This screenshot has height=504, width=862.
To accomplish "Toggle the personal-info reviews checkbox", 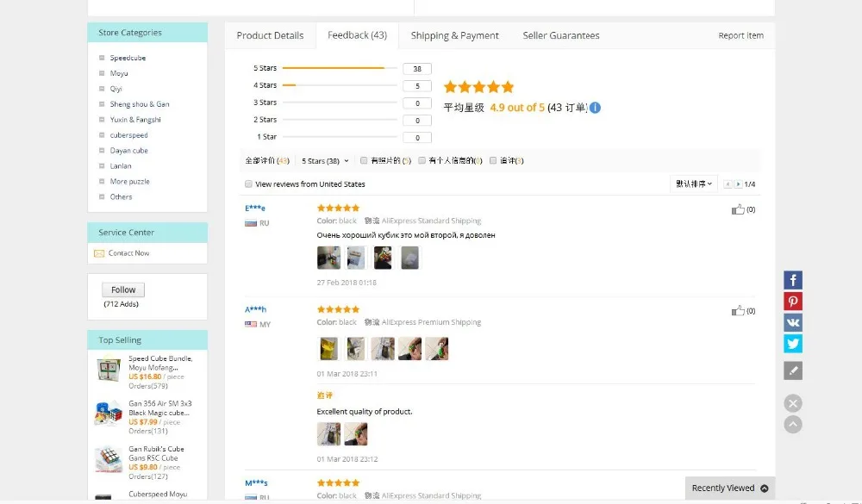I will (422, 160).
